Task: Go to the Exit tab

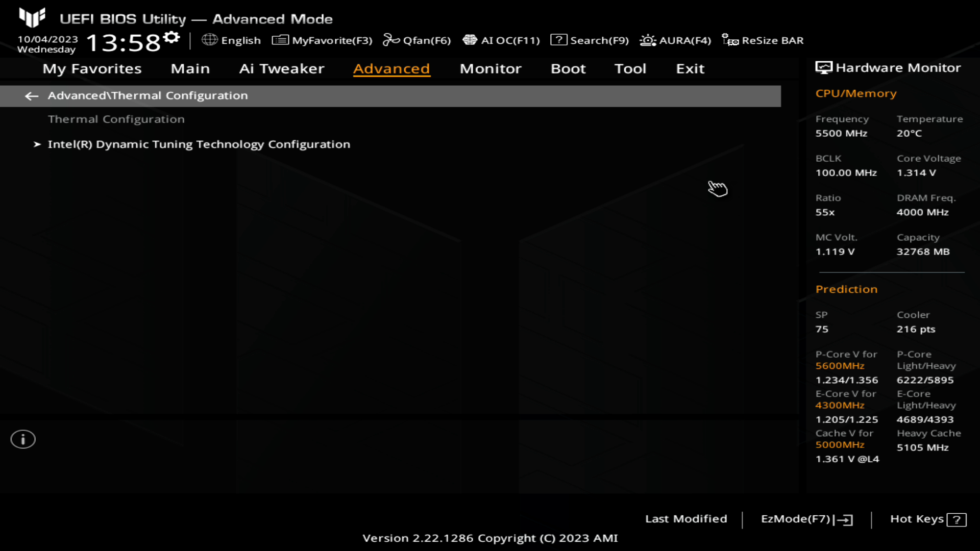Action: click(690, 68)
